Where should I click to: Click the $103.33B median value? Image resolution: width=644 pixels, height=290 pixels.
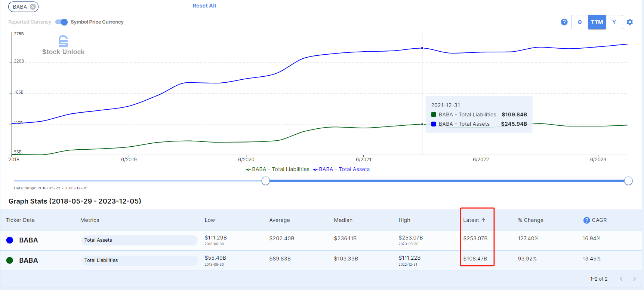(346, 259)
